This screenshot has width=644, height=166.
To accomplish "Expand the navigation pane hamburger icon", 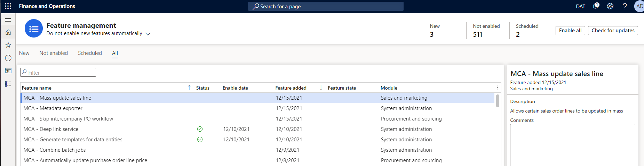I will click(x=8, y=20).
